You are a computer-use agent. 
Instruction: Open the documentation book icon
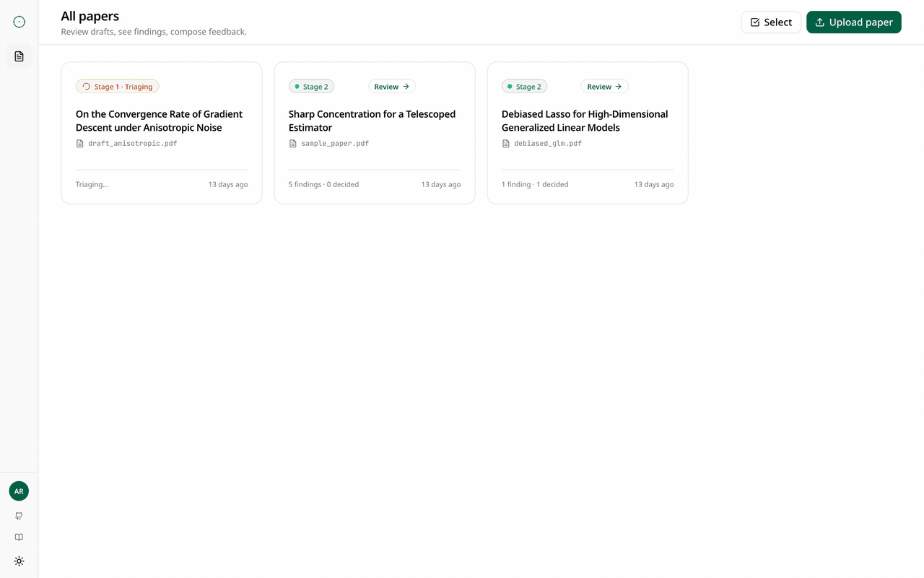pyautogui.click(x=19, y=538)
